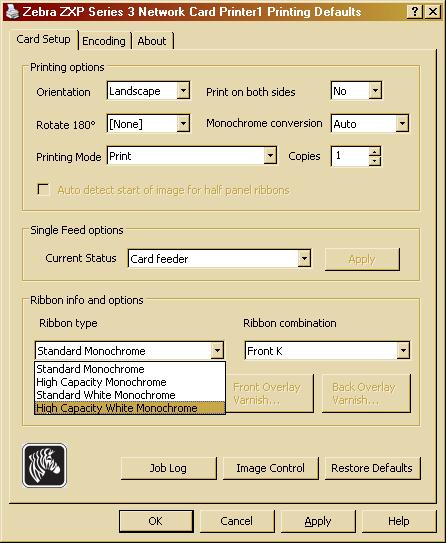Confirm with the OK button
The image size is (446, 543).
(x=156, y=521)
